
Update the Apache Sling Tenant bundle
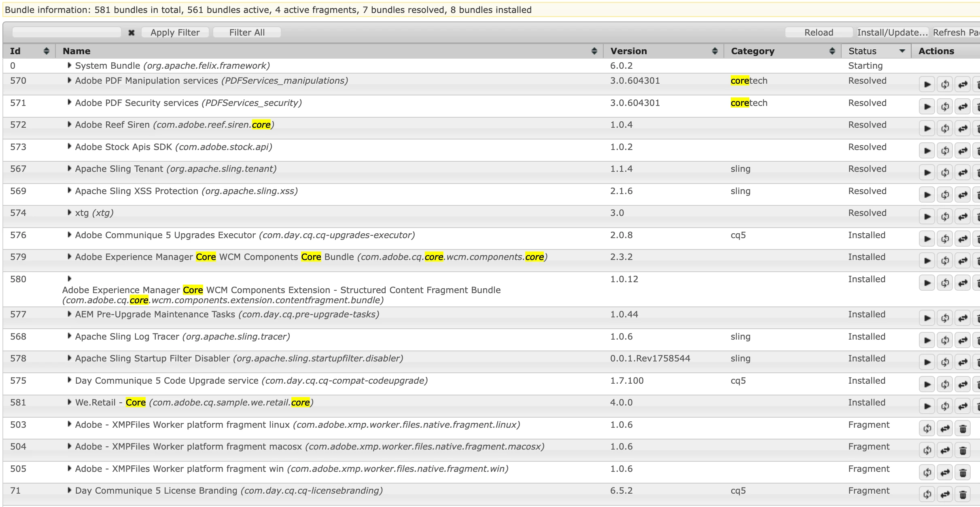(963, 173)
